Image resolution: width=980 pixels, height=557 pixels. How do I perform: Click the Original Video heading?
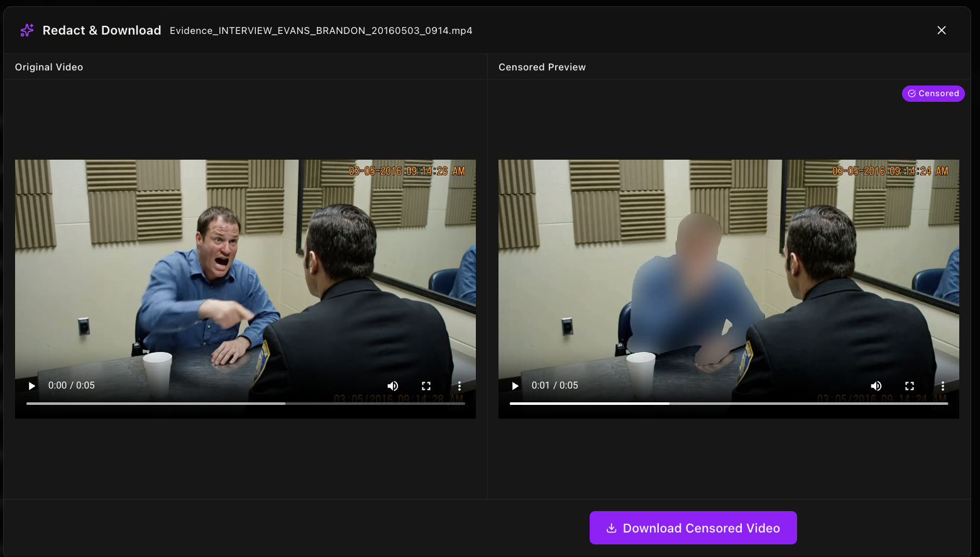(x=49, y=67)
